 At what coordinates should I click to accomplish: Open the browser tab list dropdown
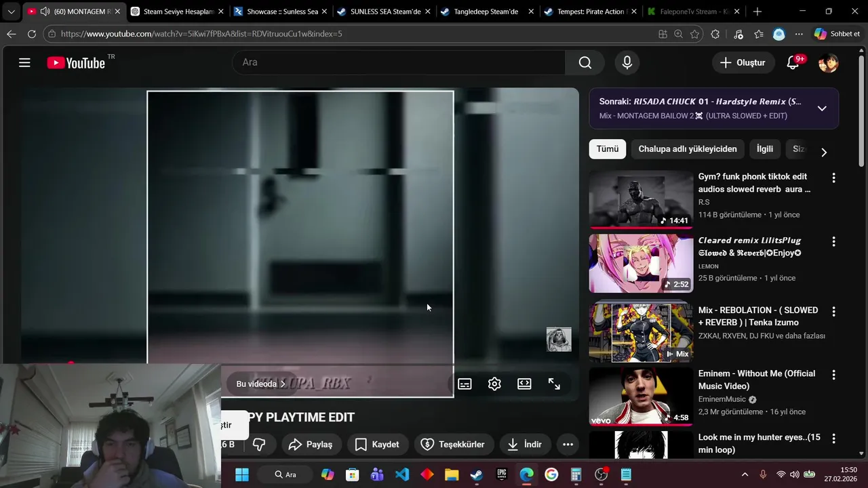click(11, 12)
